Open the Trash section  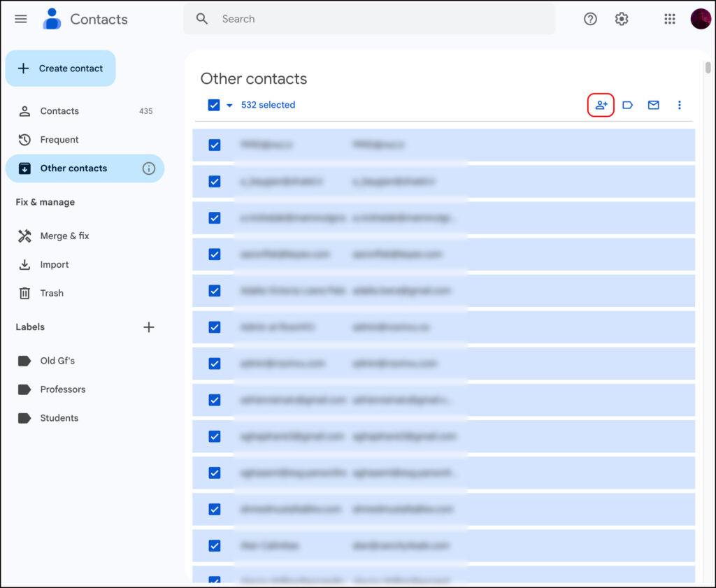(x=51, y=293)
